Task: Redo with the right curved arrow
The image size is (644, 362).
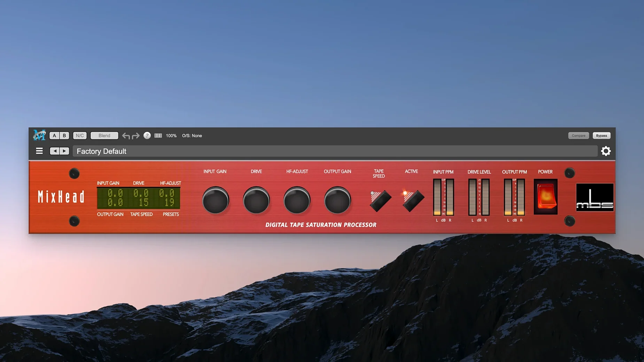Action: pos(136,136)
